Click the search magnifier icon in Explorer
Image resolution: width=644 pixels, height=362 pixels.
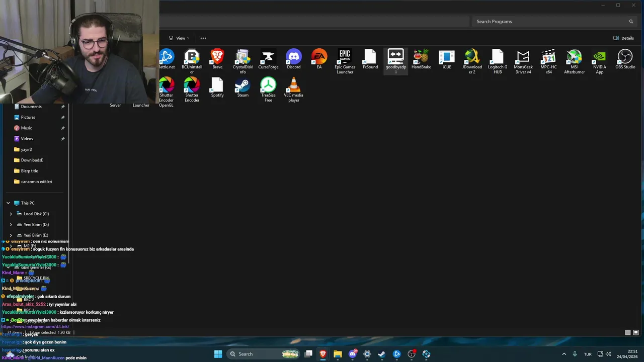[631, 22]
